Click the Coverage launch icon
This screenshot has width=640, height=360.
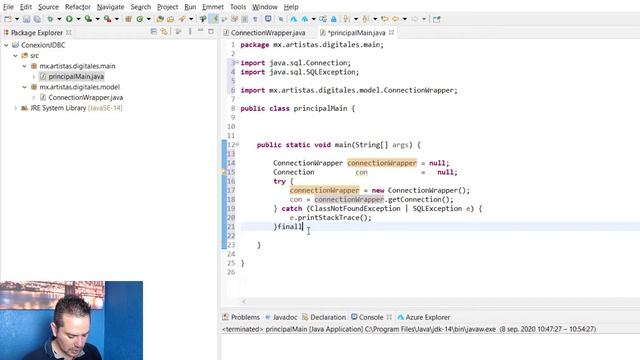pyautogui.click(x=88, y=19)
